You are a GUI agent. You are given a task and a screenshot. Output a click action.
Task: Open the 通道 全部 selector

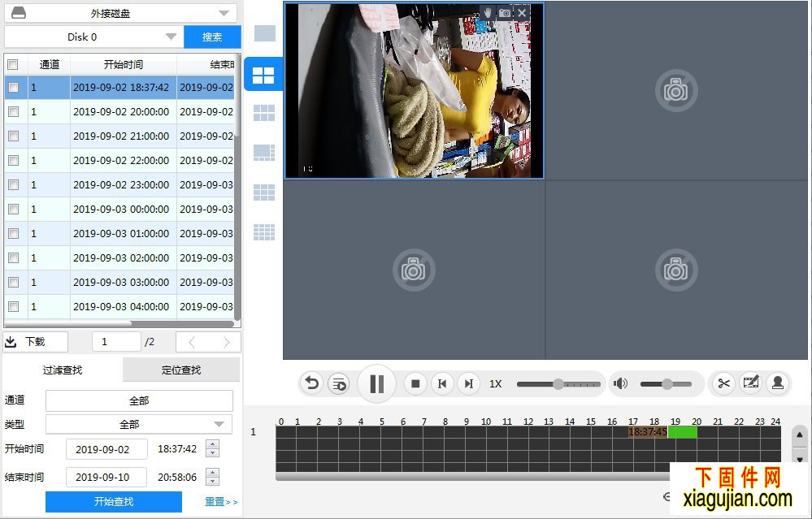[x=139, y=400]
